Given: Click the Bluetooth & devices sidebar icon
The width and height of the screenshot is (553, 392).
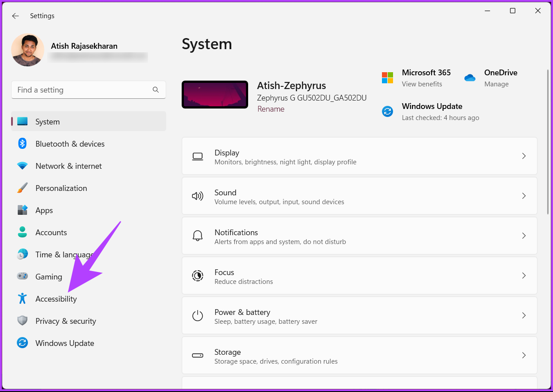Looking at the screenshot, I should [x=22, y=144].
